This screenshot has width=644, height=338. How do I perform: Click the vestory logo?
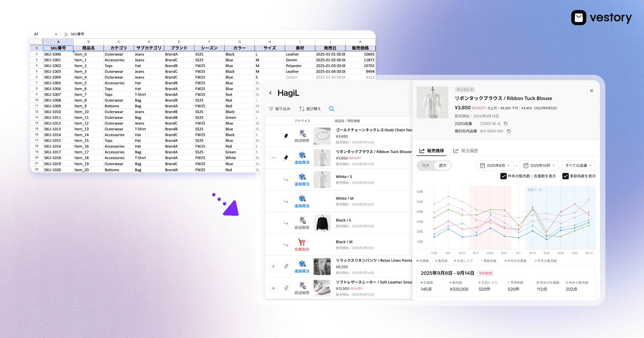pyautogui.click(x=601, y=18)
